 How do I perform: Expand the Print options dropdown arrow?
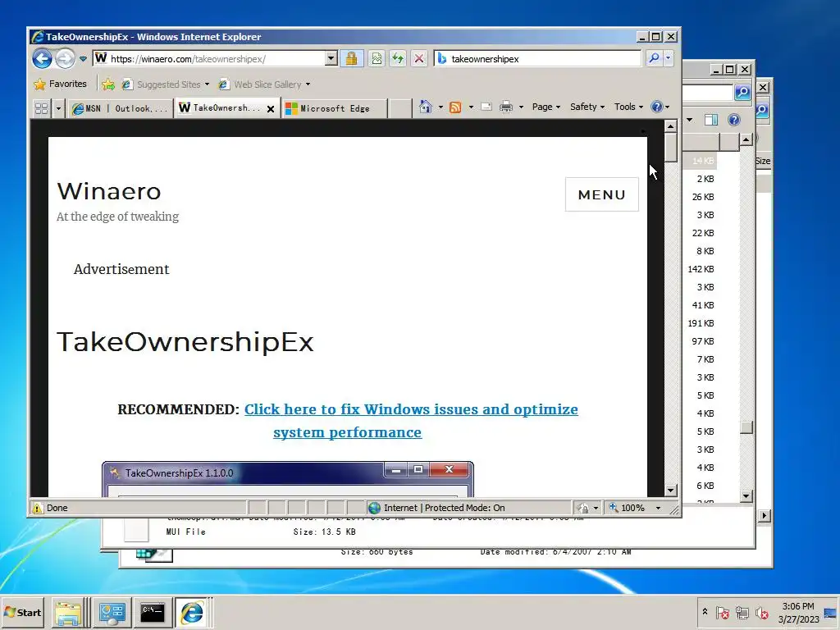pos(521,107)
